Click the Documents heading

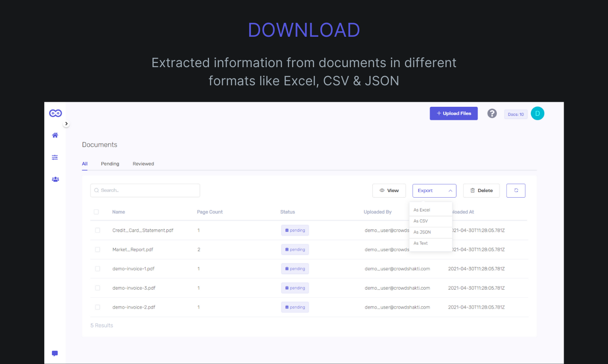(100, 145)
